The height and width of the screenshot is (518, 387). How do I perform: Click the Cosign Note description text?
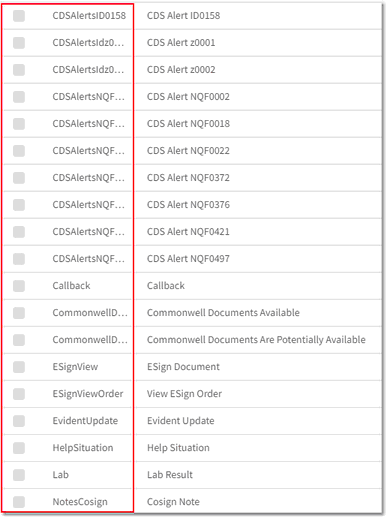coord(173,502)
